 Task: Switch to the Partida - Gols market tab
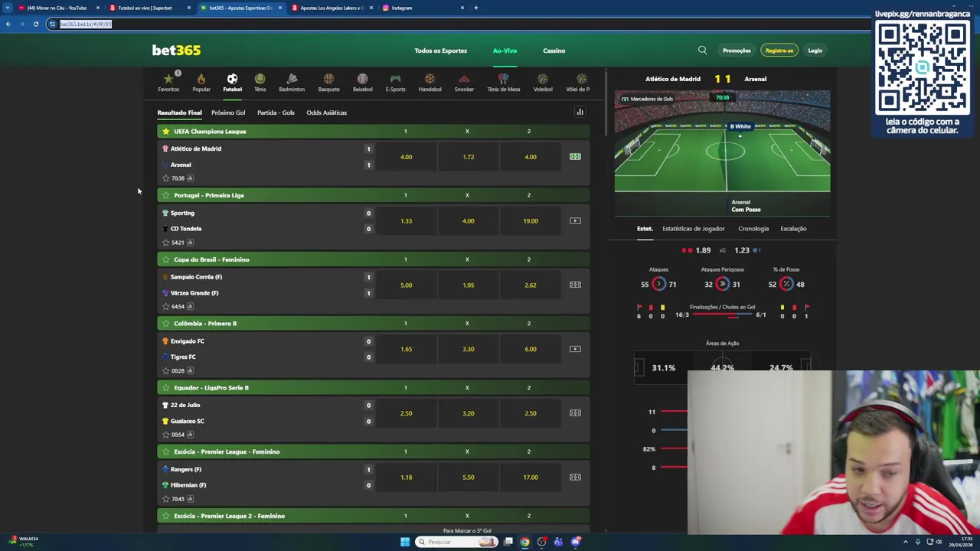[276, 112]
